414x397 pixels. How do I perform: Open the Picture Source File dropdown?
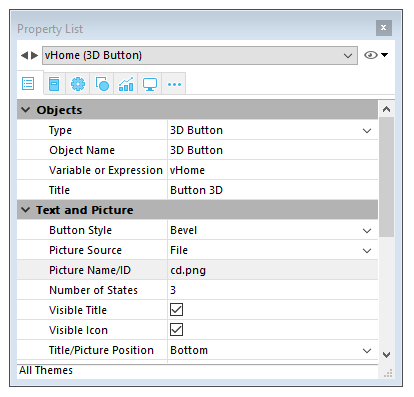coord(367,251)
